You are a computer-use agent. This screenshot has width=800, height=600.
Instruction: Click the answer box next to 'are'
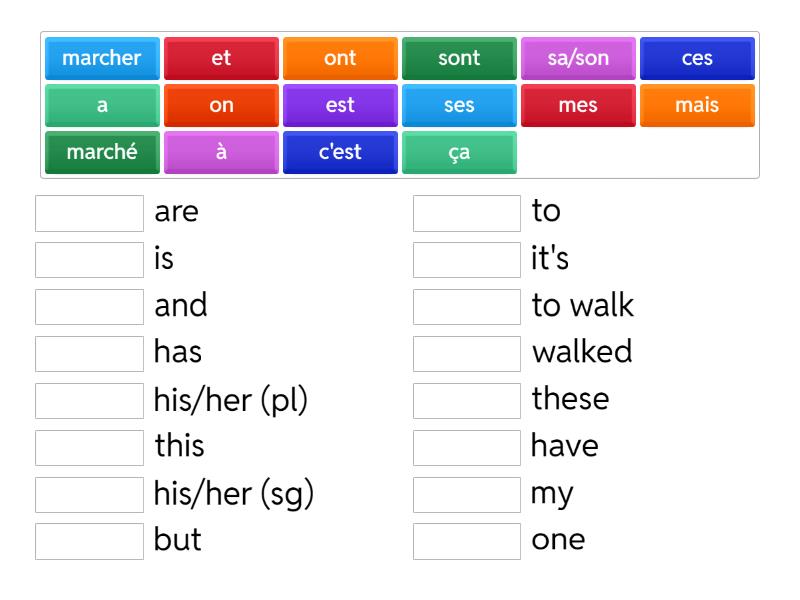point(88,212)
